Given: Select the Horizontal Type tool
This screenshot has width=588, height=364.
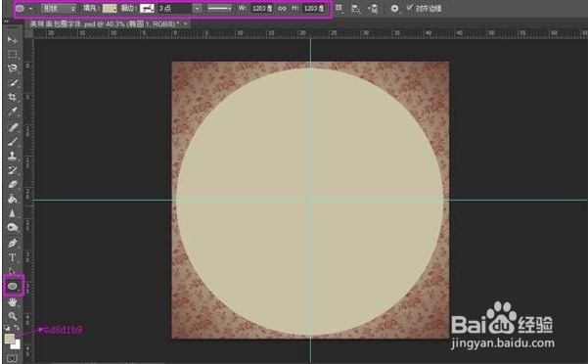Looking at the screenshot, I should (x=13, y=257).
